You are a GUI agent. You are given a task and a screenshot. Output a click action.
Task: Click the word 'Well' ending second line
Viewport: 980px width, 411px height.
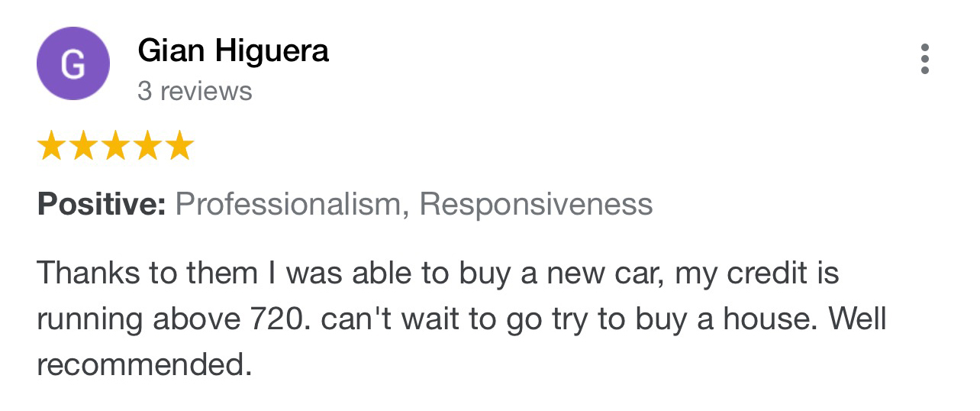click(858, 319)
